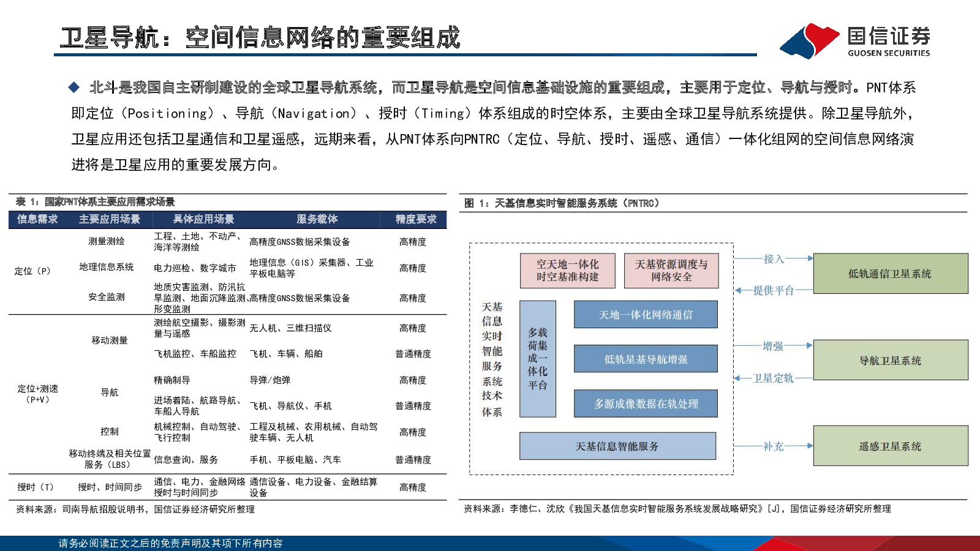
Task: Click the 多载荷集成一体化平台 box
Action: click(x=538, y=359)
